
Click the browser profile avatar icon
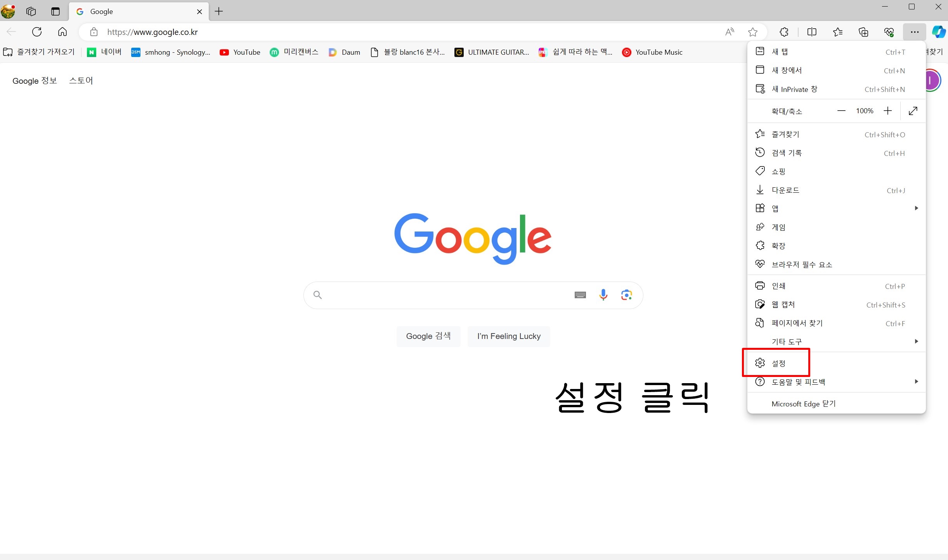tap(8, 11)
